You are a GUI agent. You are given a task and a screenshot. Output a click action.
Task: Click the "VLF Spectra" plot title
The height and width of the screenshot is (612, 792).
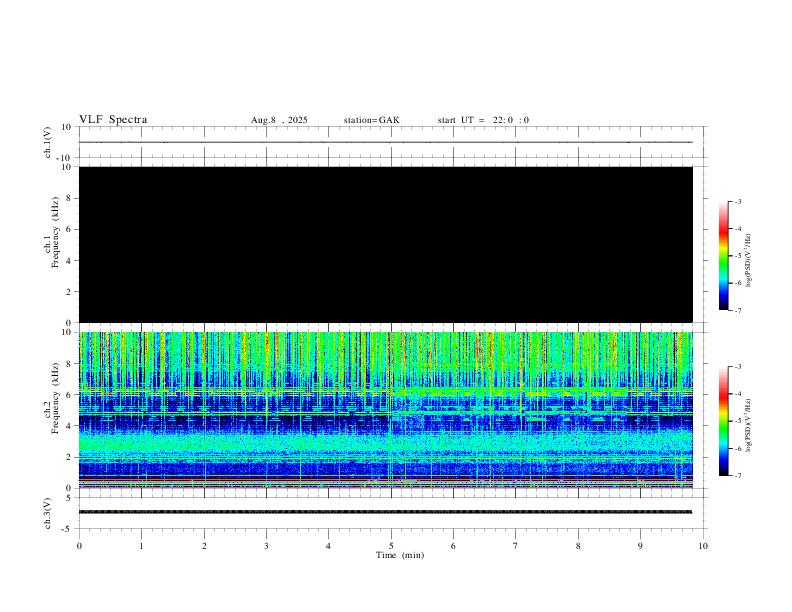tap(113, 120)
